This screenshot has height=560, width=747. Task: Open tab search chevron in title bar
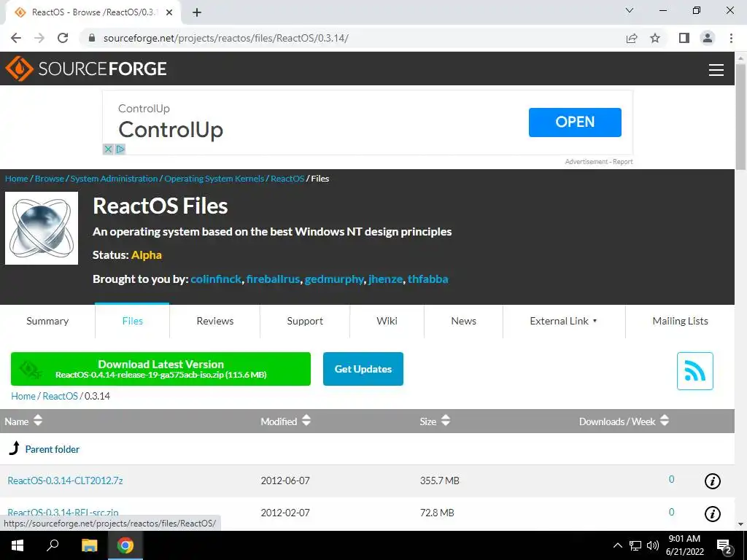click(x=630, y=10)
